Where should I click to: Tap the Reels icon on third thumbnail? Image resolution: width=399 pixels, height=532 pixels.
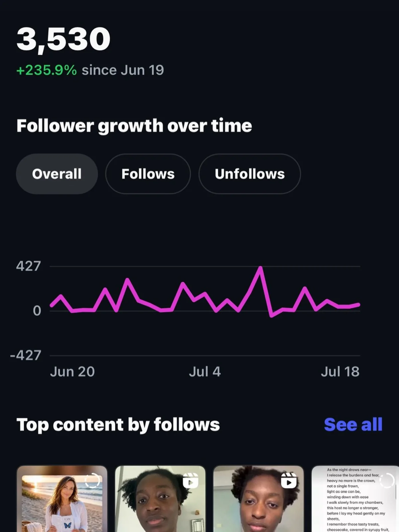(289, 481)
